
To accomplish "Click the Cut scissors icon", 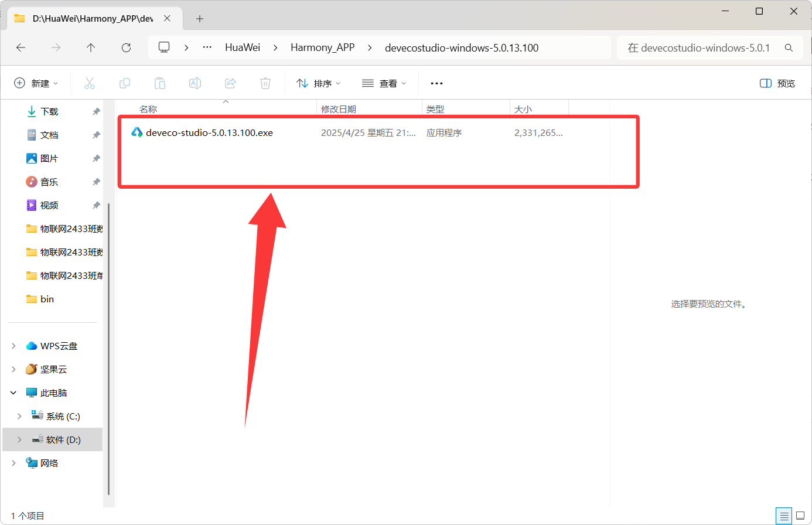I will [x=90, y=83].
